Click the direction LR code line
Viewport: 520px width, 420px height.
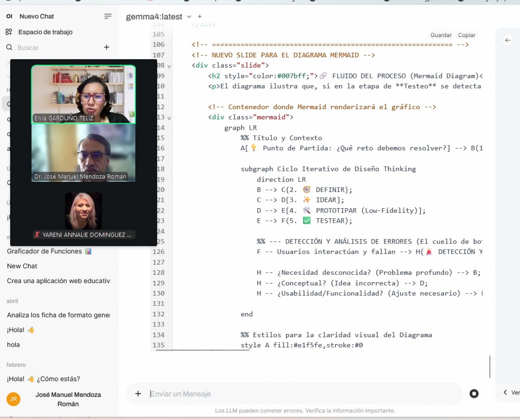tap(281, 179)
